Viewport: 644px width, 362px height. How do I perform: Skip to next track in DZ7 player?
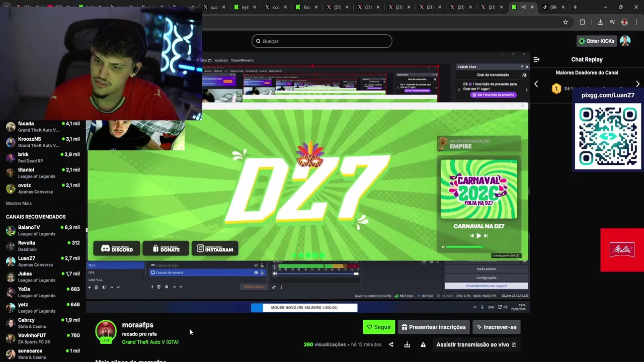click(486, 235)
